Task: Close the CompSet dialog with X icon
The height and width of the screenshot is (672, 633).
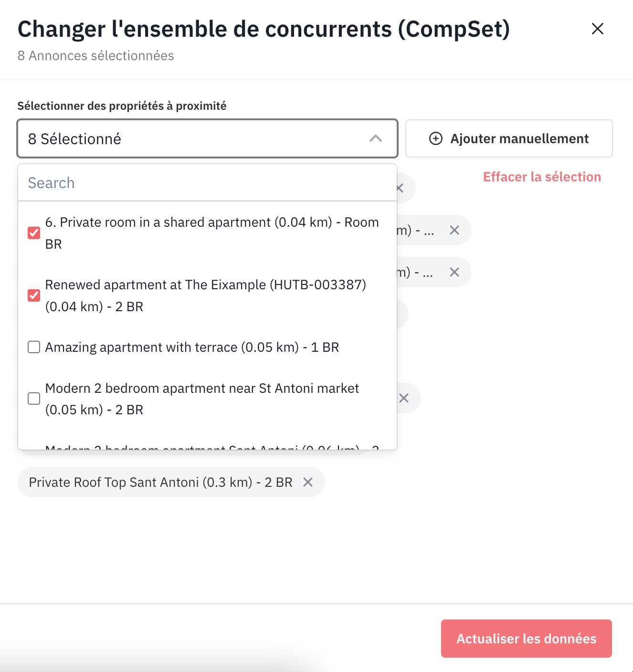Action: pos(597,29)
